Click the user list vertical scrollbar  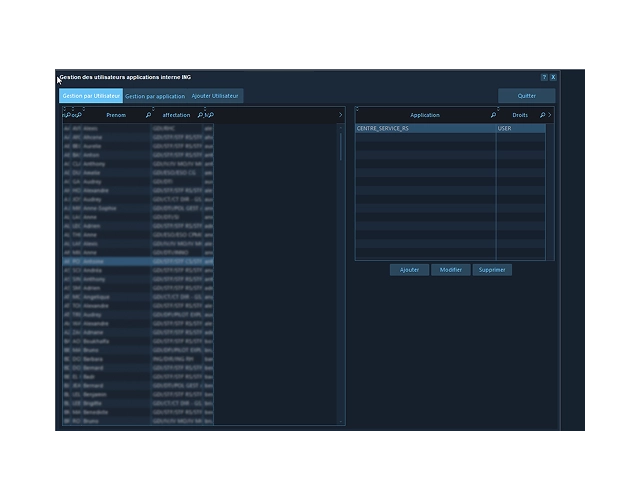[340, 150]
